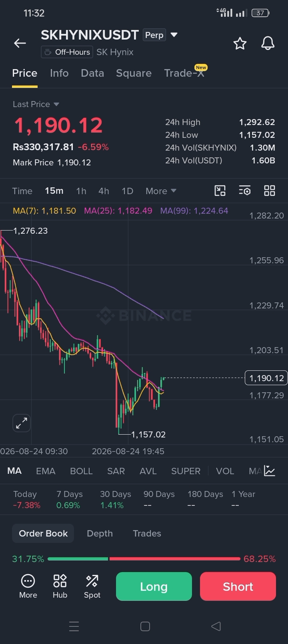Image resolution: width=288 pixels, height=644 pixels.
Task: Tap the 31.75% long ratio figure
Action: click(x=28, y=559)
